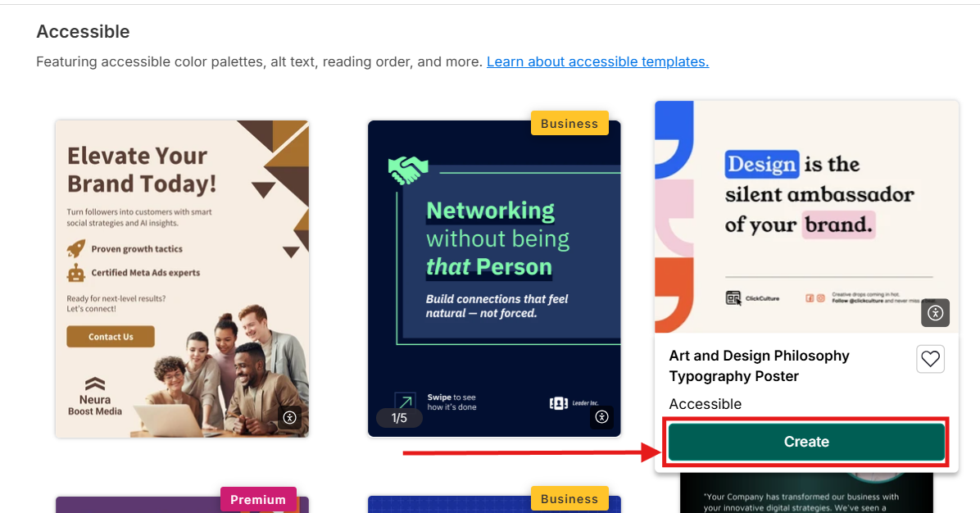Click accessibility icon on Elevate Your Brand template
980x513 pixels.
pos(289,417)
